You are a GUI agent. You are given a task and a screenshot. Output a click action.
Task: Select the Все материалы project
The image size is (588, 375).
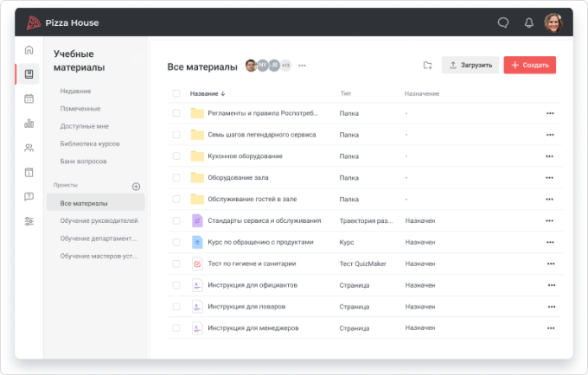[x=96, y=203]
